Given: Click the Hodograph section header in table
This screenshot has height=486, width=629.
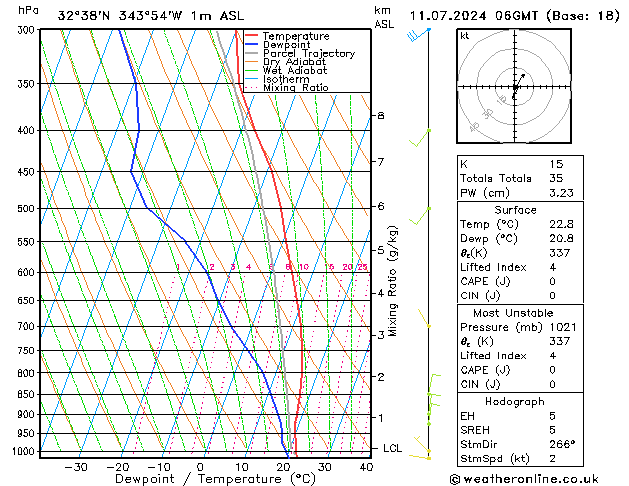Looking at the screenshot, I should click(517, 401).
